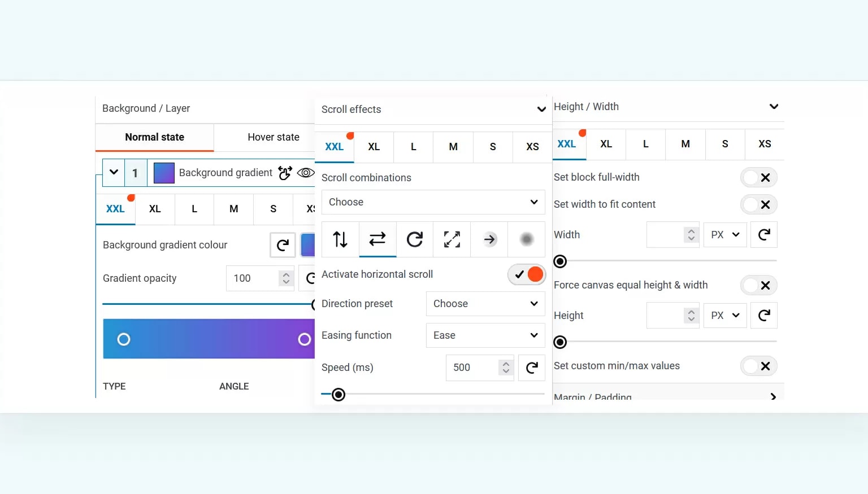Viewport: 868px width, 494px height.
Task: Collapse the Scroll effects section
Action: 541,110
